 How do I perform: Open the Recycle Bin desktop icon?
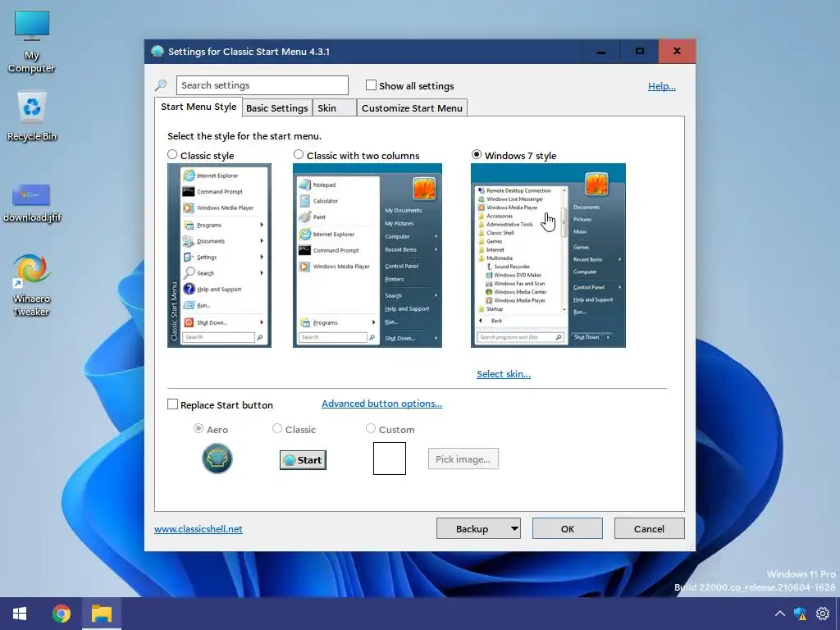[32, 116]
